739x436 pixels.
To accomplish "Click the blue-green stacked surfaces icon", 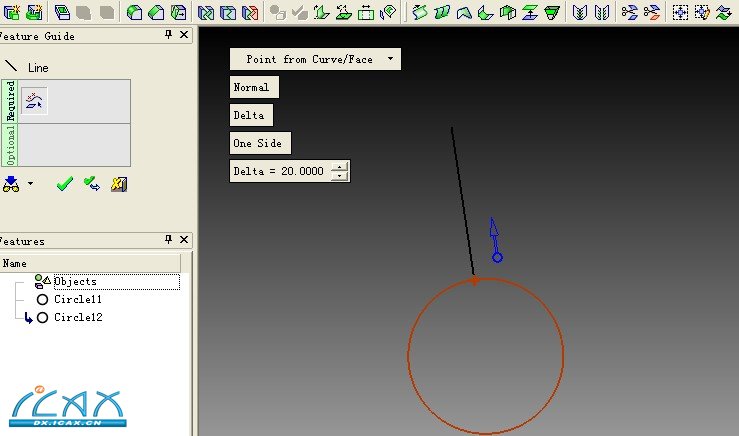I will pos(723,12).
